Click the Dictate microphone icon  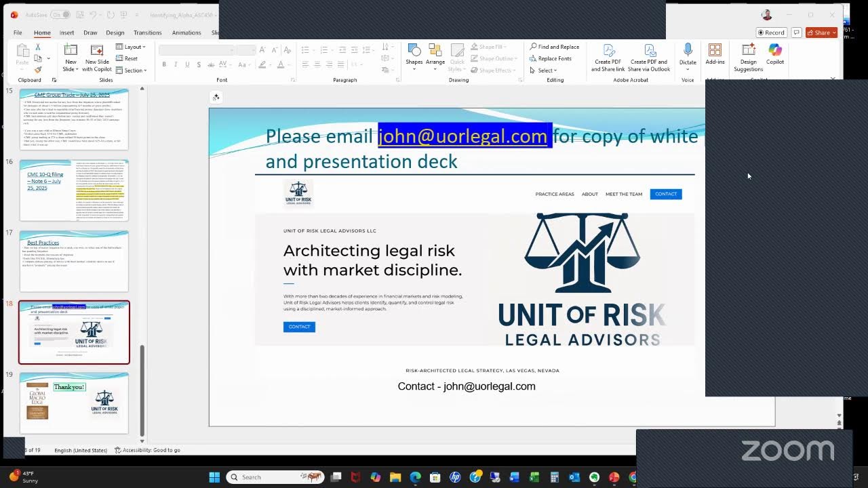(688, 50)
